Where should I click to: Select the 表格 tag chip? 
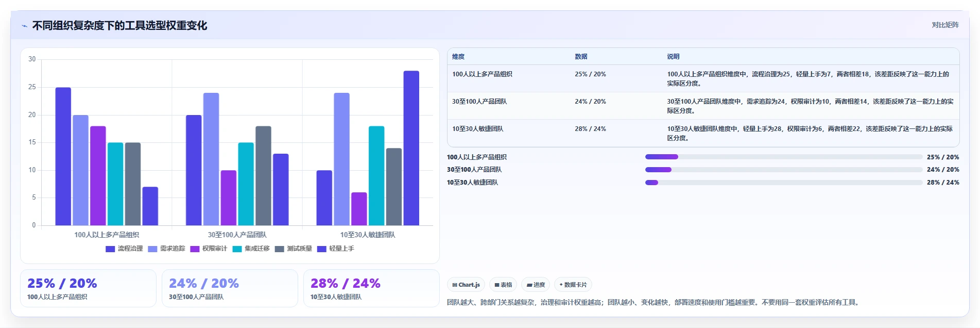(x=503, y=285)
